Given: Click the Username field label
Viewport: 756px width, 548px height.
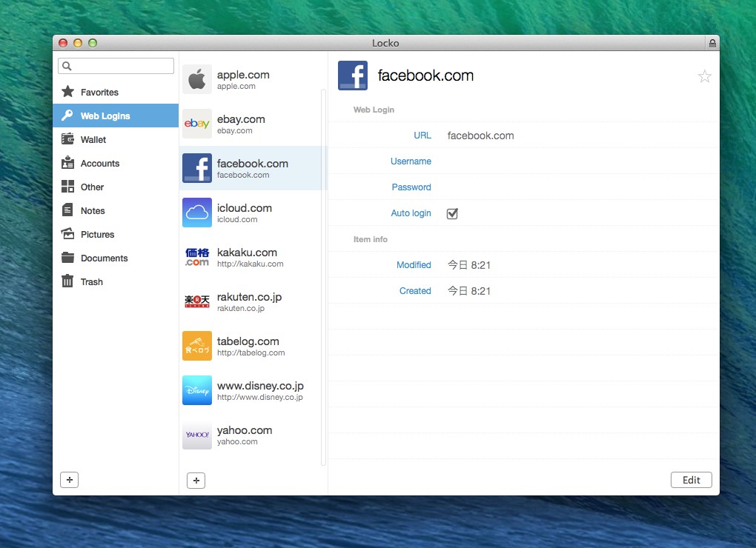Looking at the screenshot, I should point(411,161).
